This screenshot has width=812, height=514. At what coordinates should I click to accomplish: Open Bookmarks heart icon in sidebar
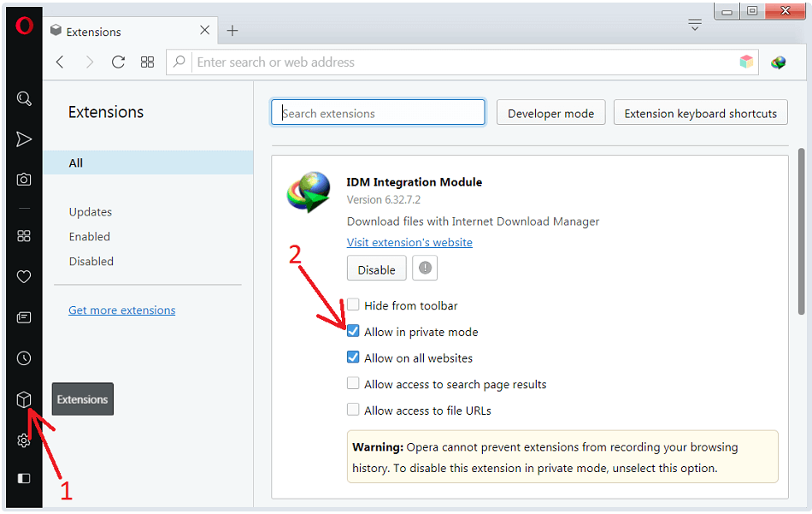(x=24, y=277)
